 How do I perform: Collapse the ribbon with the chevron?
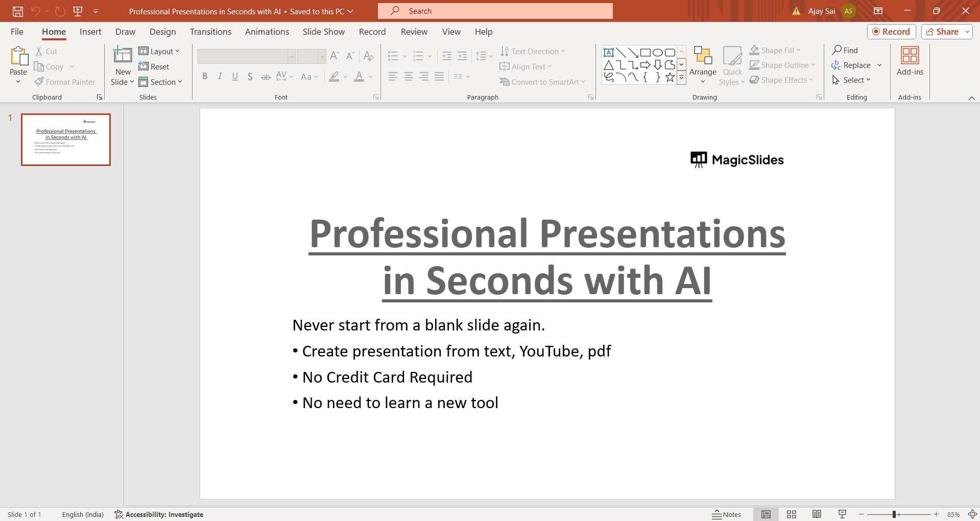[x=971, y=98]
